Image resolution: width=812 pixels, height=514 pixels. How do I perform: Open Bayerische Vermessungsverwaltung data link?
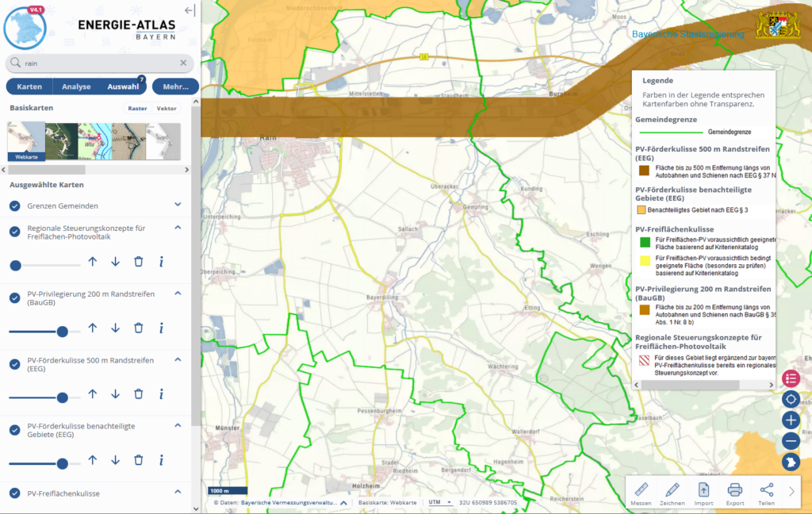(x=289, y=503)
